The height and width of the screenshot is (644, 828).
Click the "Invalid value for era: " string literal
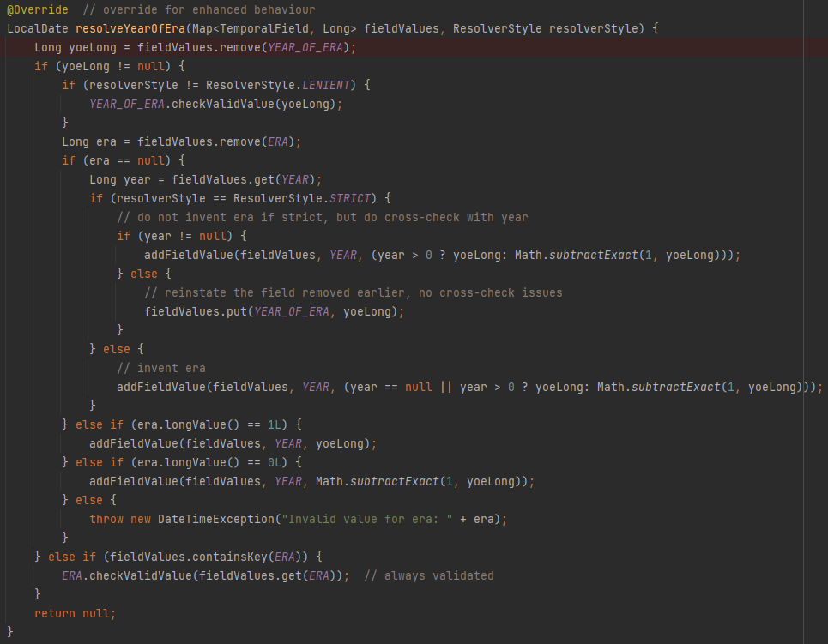pyautogui.click(x=367, y=520)
